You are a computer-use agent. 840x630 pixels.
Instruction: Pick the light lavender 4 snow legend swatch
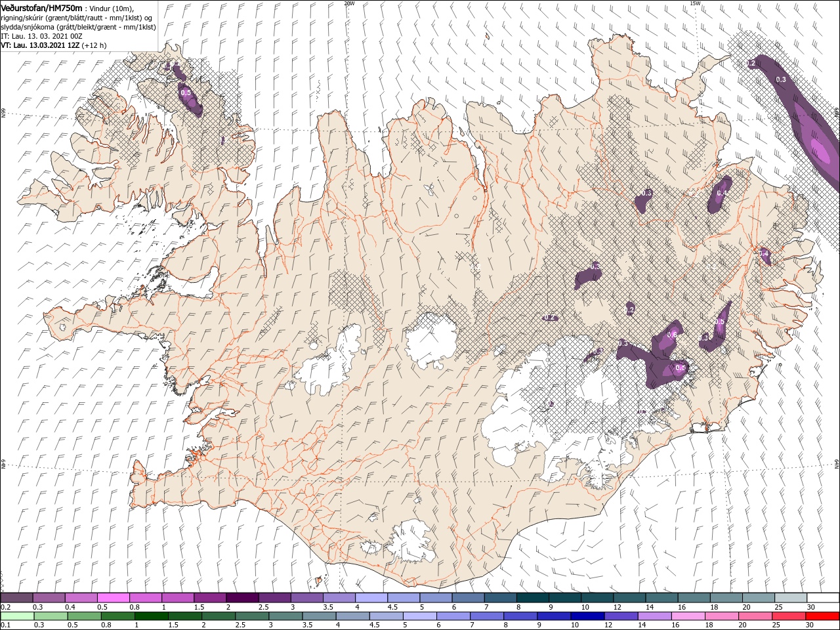[x=371, y=598]
